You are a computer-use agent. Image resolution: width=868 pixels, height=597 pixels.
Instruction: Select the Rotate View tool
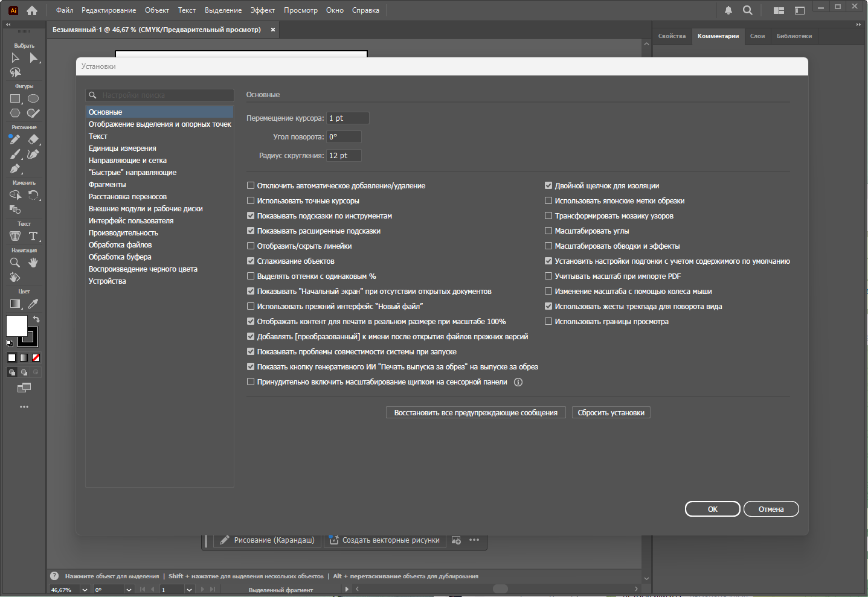click(15, 277)
